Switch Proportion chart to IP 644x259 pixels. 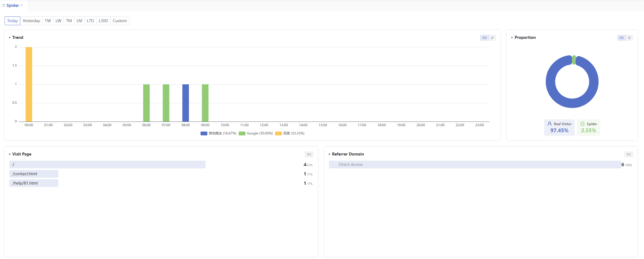629,38
